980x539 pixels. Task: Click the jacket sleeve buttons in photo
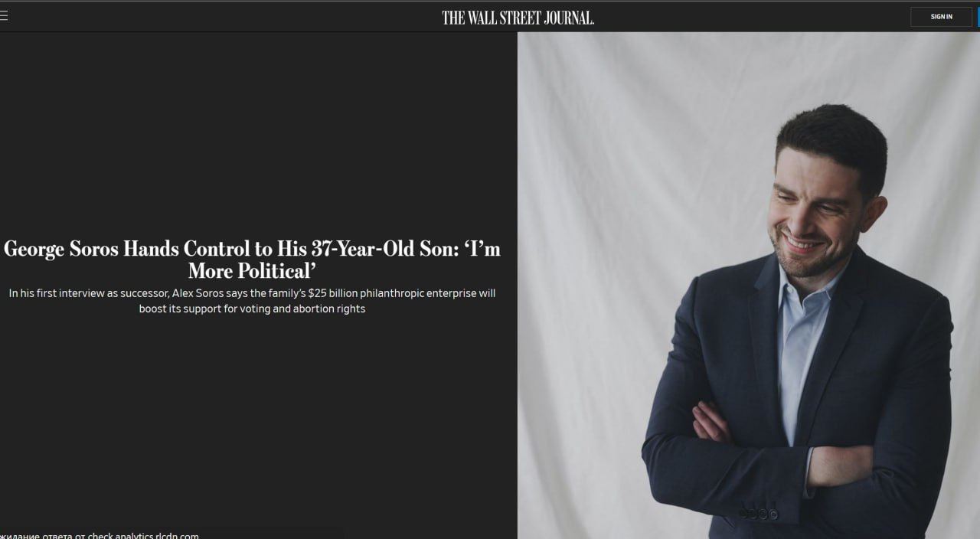pos(757,513)
